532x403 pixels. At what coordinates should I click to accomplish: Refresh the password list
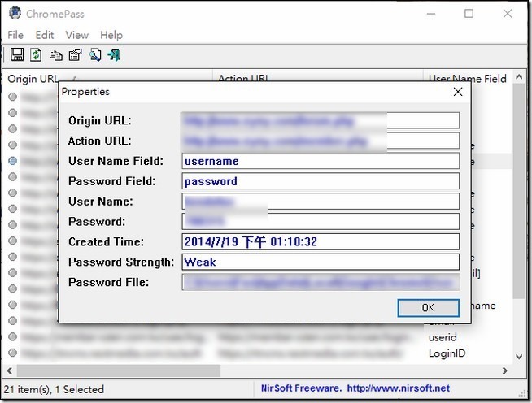tap(36, 54)
